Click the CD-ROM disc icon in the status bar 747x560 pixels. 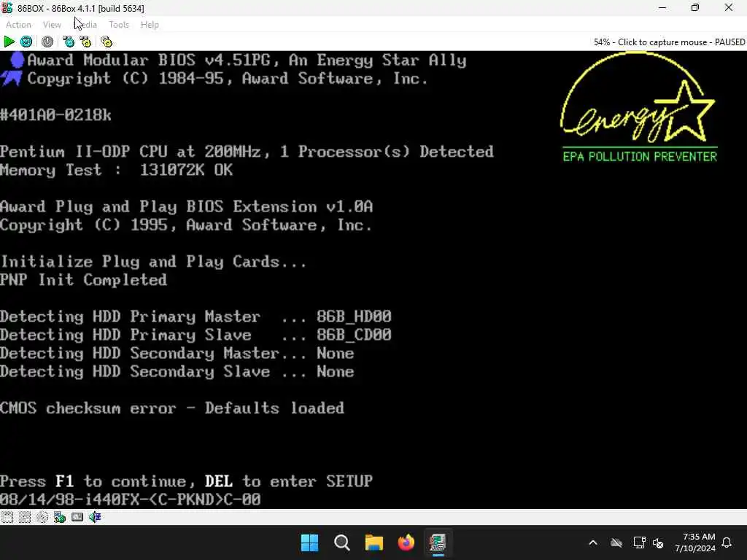pyautogui.click(x=42, y=517)
